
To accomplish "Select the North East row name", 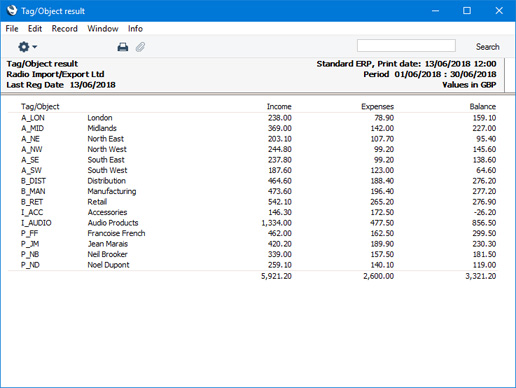I will 106,139.
